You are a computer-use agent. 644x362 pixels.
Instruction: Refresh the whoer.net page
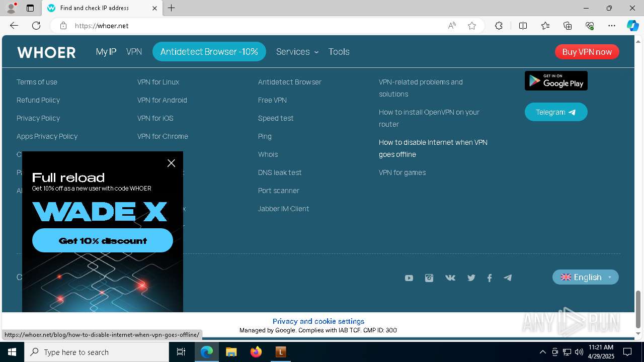[x=36, y=26]
